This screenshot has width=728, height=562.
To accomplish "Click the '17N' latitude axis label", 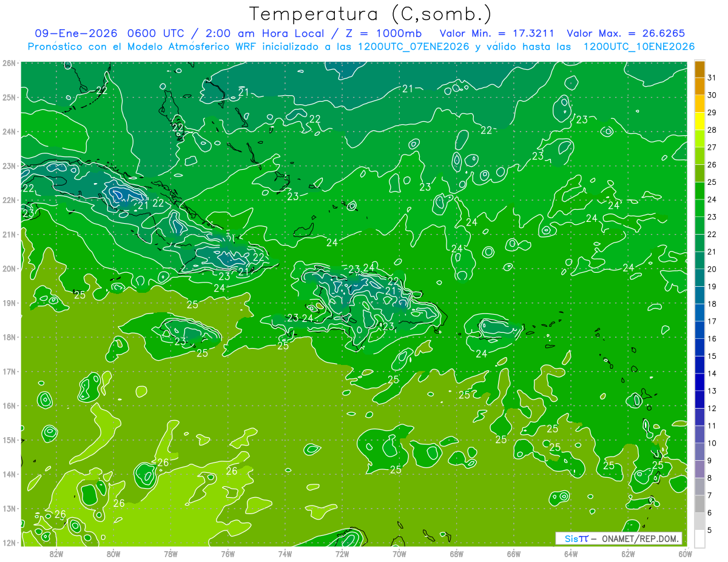I will (9, 372).
